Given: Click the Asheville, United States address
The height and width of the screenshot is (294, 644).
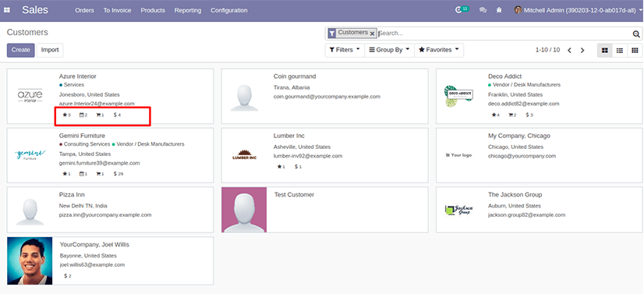Looking at the screenshot, I should [302, 147].
